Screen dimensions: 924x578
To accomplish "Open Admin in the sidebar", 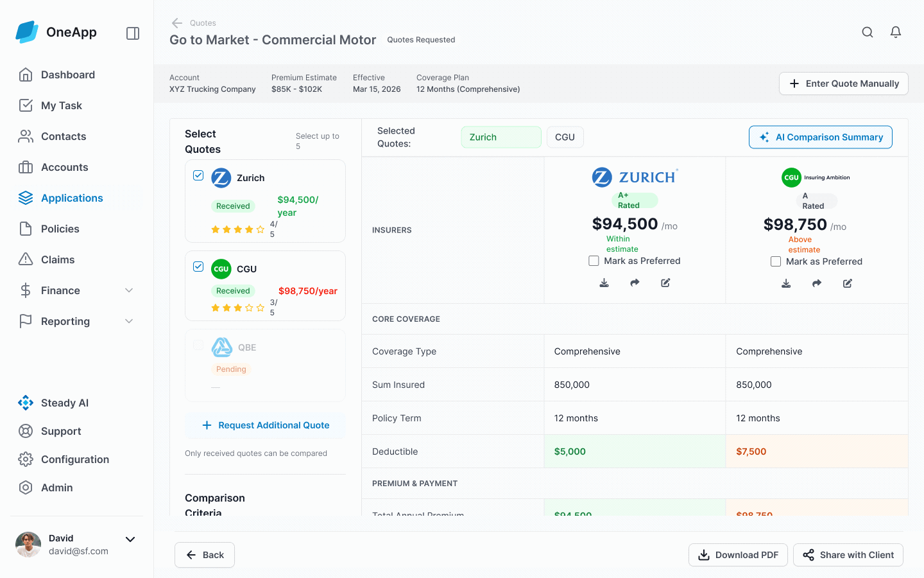I will (76, 487).
